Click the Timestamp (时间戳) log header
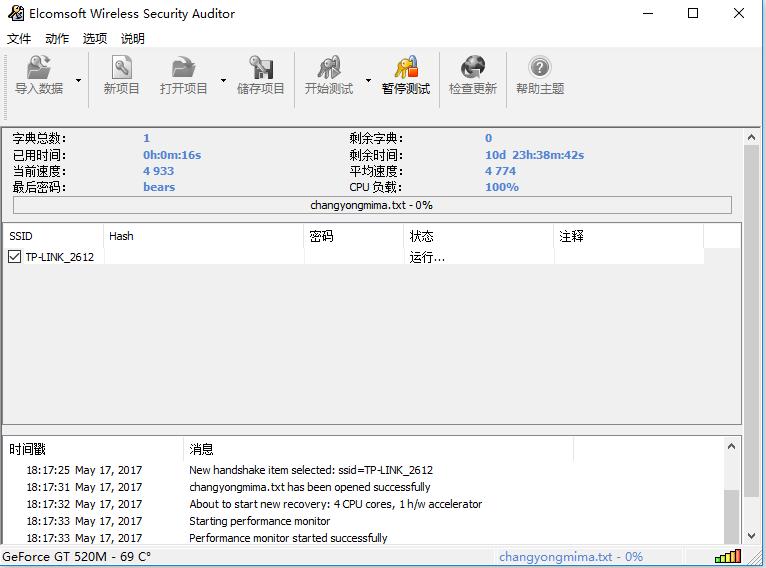 click(x=94, y=449)
